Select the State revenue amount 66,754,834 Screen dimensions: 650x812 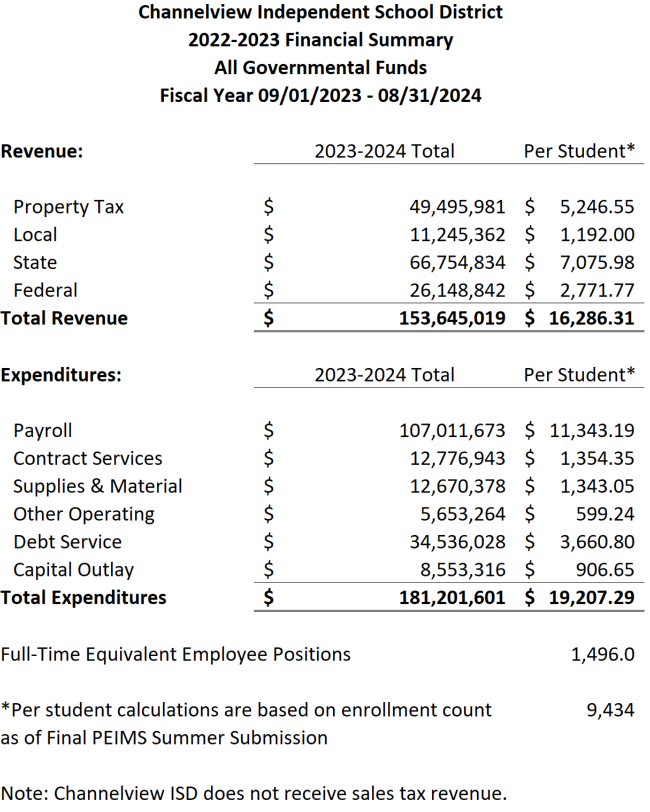point(457,263)
